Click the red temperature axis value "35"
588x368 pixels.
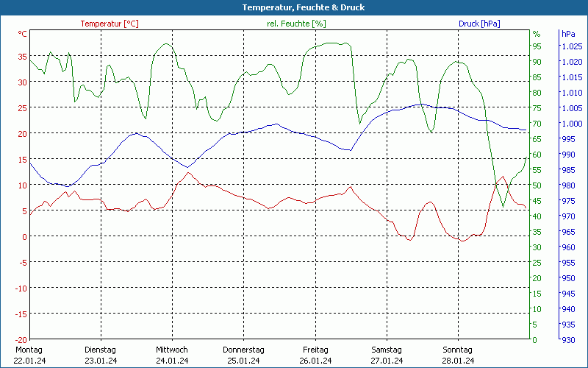[x=23, y=57]
